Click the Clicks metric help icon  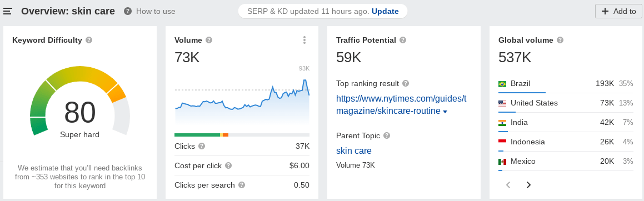[x=202, y=146]
